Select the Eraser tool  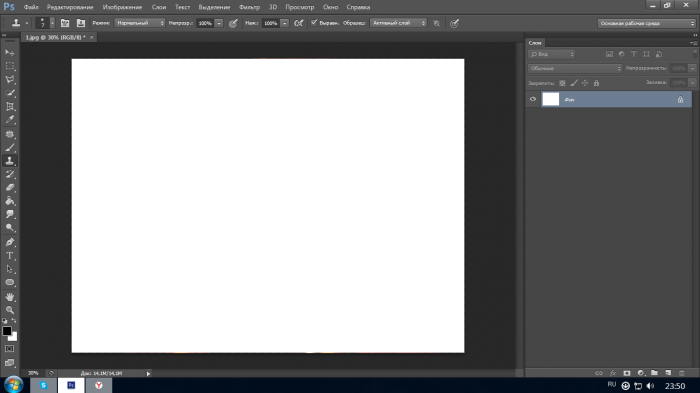pyautogui.click(x=10, y=188)
